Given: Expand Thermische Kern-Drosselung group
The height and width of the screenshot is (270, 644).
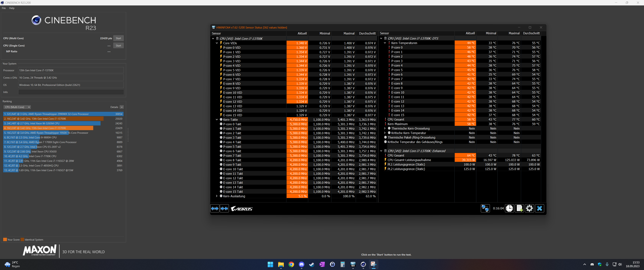Looking at the screenshot, I should click(x=385, y=128).
